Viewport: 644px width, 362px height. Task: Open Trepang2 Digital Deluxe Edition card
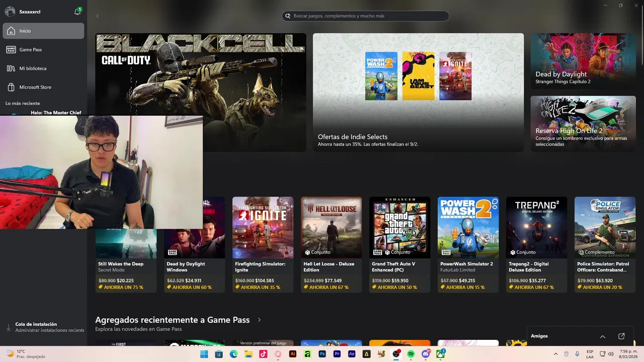point(536,244)
